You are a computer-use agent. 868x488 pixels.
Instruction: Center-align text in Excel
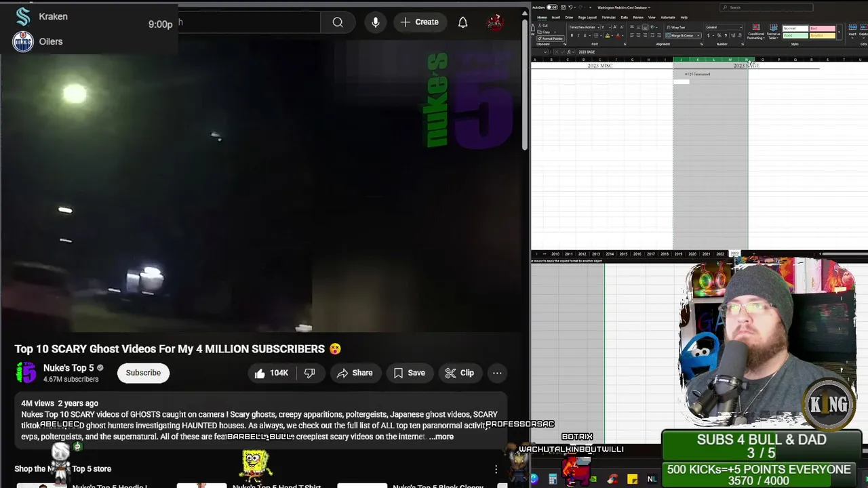click(638, 35)
